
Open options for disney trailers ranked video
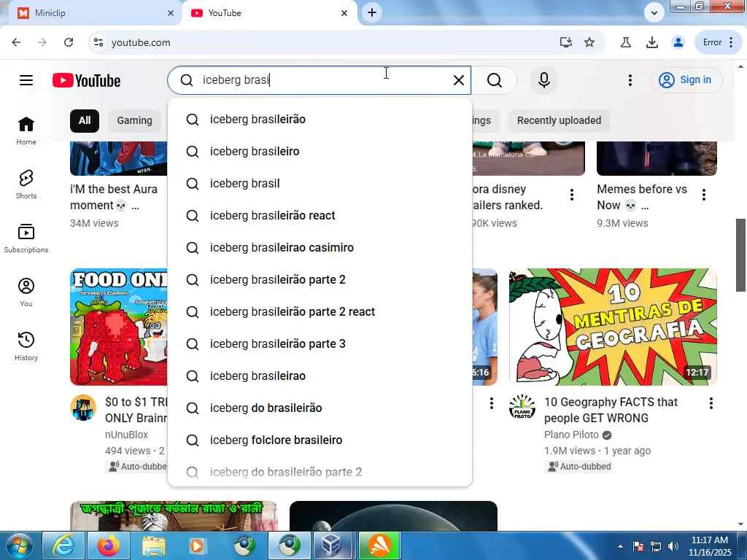click(572, 195)
